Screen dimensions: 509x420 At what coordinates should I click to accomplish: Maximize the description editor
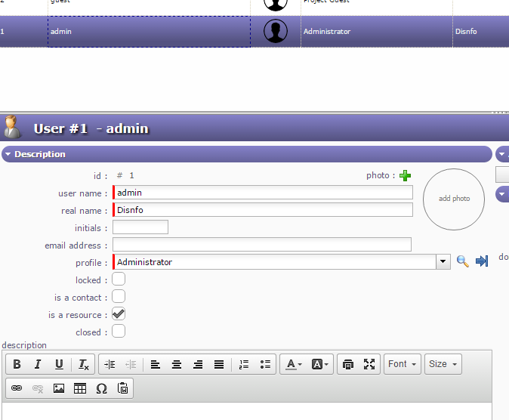369,364
